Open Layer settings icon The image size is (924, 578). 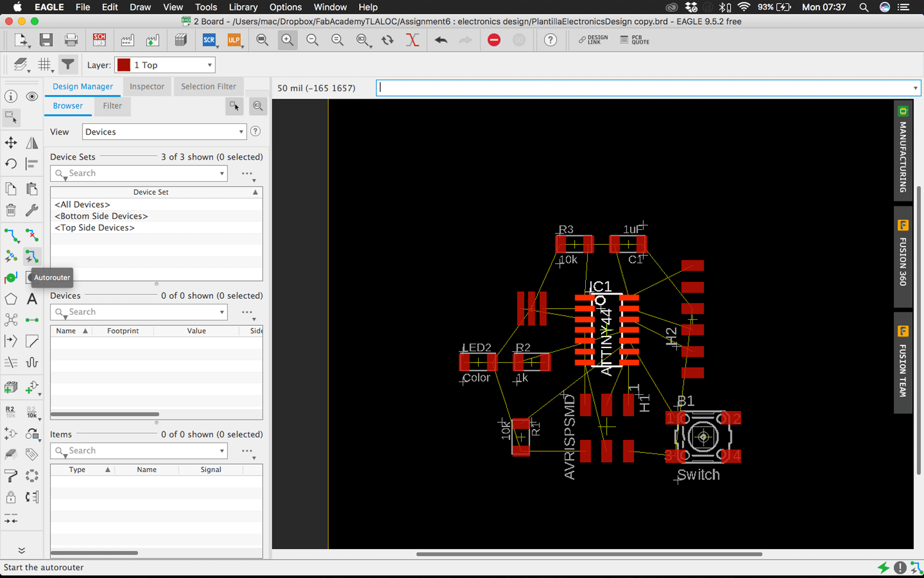(x=20, y=65)
